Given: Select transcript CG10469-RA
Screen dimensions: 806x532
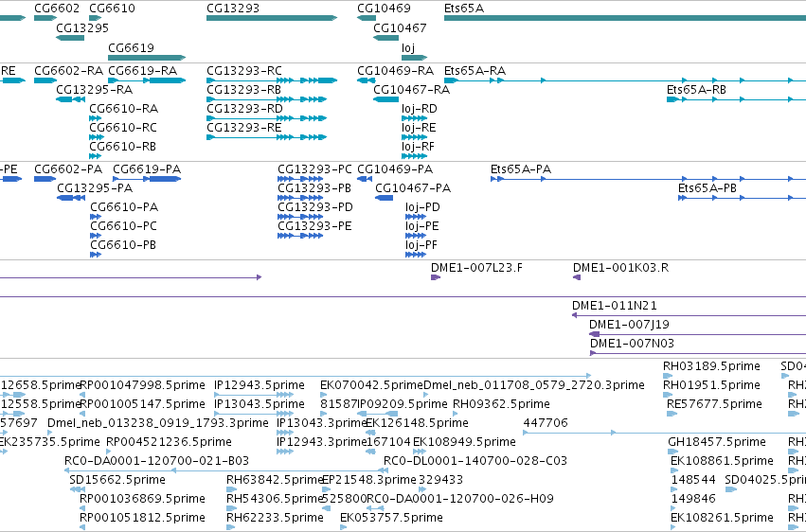Looking at the screenshot, I should 366,80.
